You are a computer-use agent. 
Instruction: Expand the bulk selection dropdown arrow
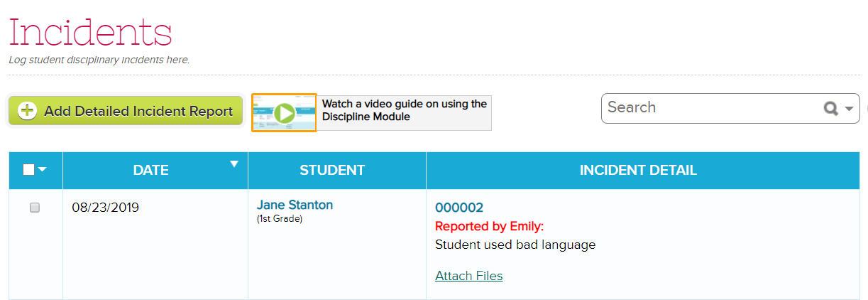pos(42,170)
